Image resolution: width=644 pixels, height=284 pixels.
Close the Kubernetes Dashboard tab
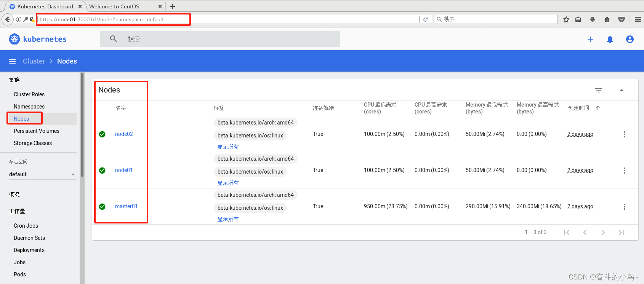click(80, 6)
